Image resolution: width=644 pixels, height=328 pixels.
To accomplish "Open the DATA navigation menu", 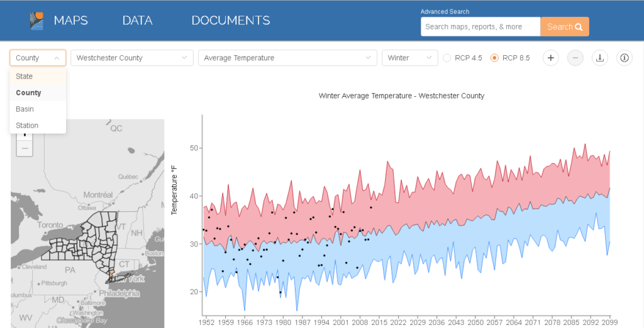I will click(137, 21).
